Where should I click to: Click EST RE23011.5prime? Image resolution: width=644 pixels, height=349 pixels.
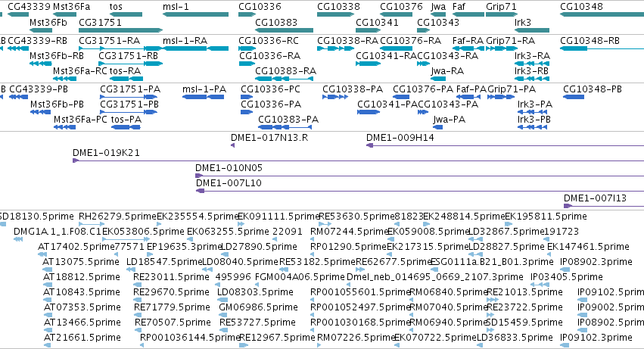click(138, 285)
